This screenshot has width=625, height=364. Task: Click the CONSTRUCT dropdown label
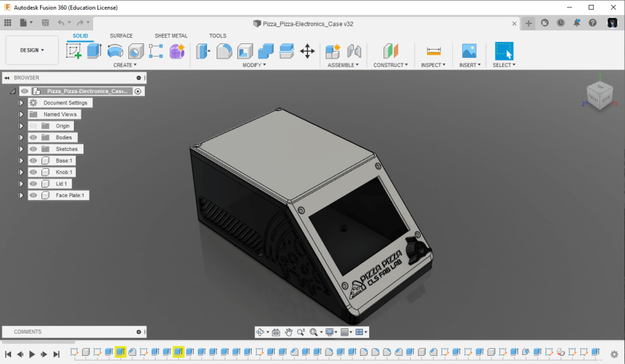point(390,65)
